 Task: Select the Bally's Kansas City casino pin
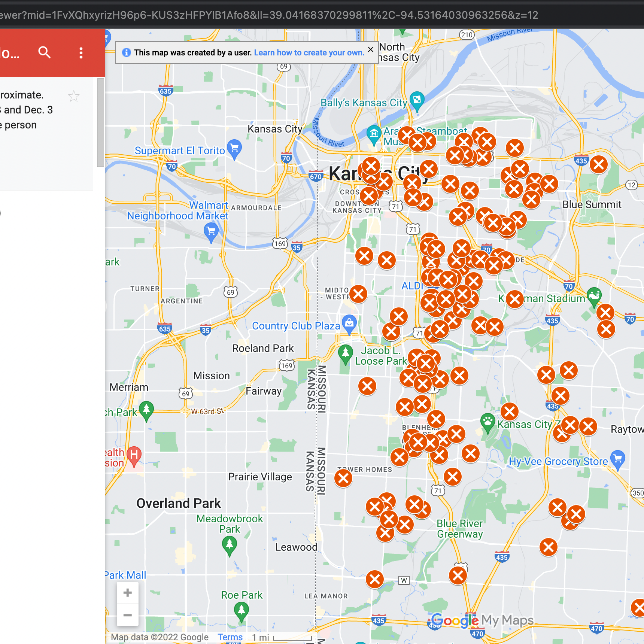pos(417,101)
